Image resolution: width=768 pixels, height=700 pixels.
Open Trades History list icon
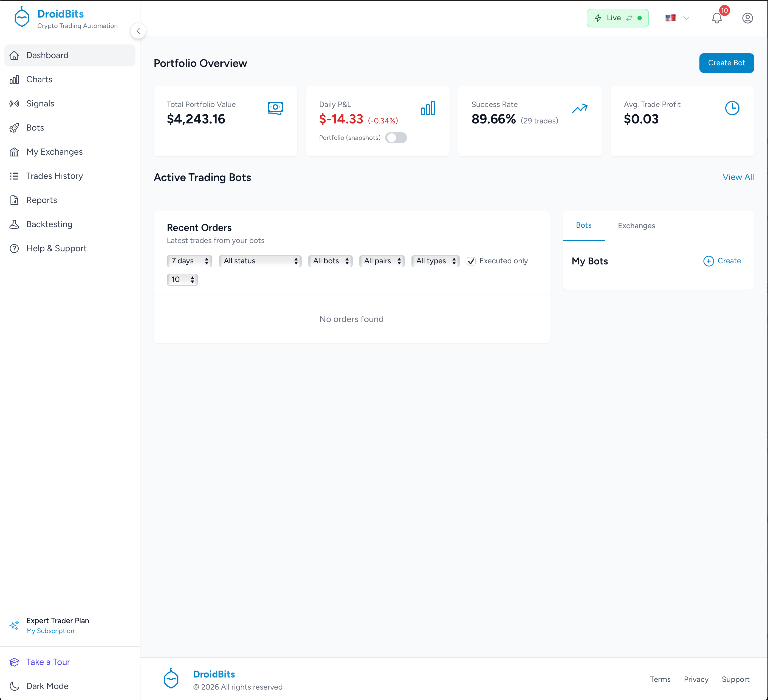click(x=14, y=176)
